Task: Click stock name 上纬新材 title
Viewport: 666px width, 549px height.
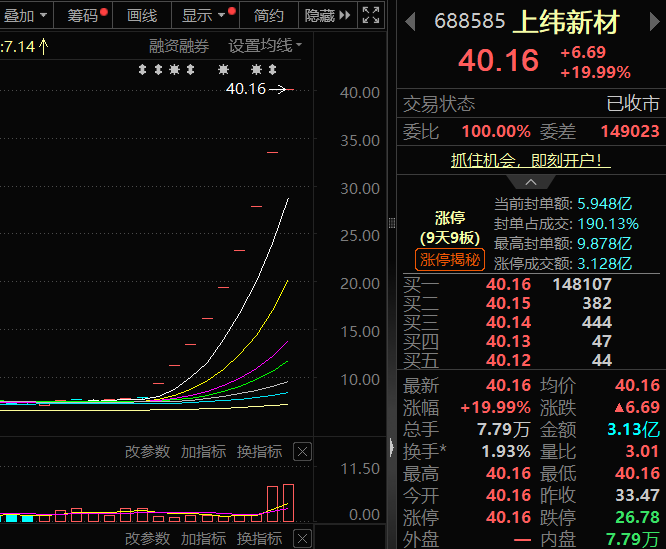Action: (x=566, y=22)
